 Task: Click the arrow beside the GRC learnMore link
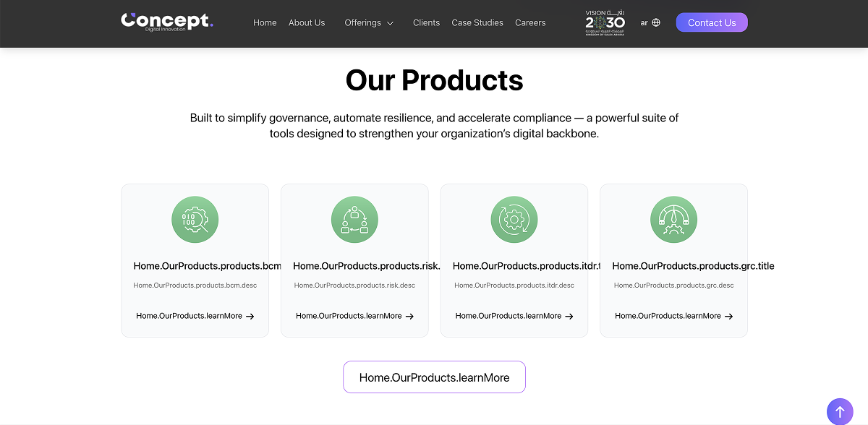point(728,316)
